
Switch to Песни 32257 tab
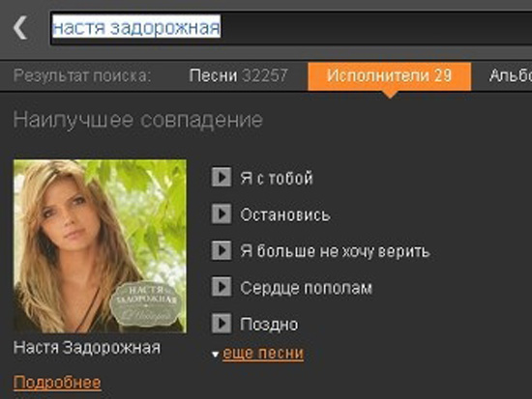tap(239, 75)
